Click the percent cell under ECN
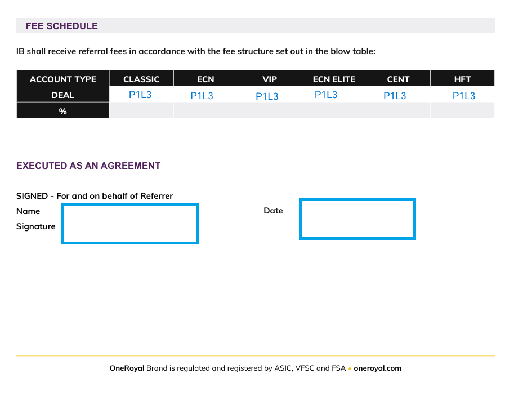Screen dimensions: 532x396 [x=205, y=110]
